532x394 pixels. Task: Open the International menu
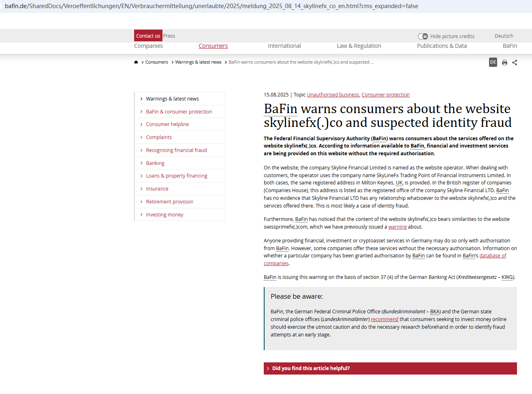tap(284, 46)
